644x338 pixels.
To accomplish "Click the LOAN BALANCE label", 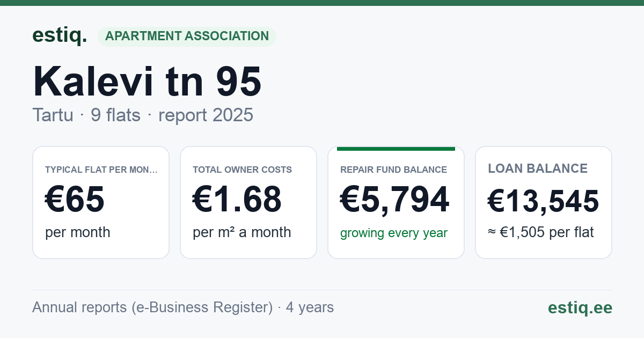I will pyautogui.click(x=538, y=168).
